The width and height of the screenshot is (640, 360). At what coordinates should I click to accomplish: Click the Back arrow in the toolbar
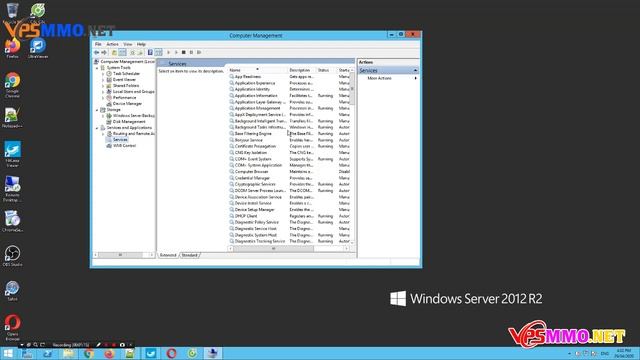click(96, 53)
